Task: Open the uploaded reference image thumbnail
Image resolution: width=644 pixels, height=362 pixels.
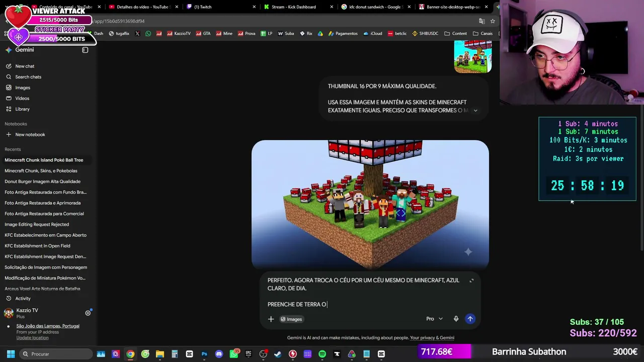Action: [473, 57]
